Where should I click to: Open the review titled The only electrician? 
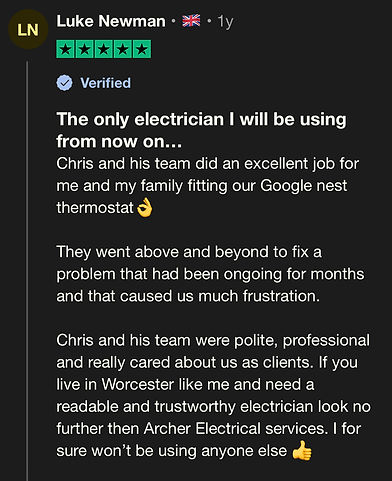201,130
